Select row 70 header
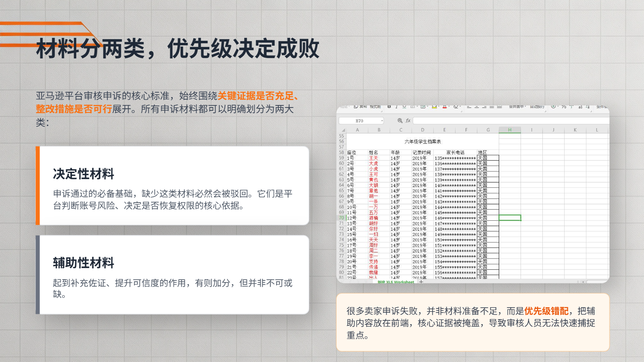 342,218
